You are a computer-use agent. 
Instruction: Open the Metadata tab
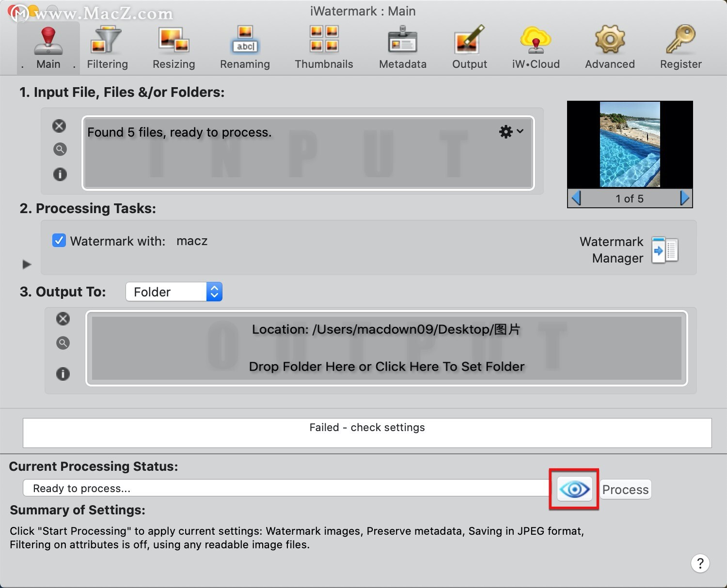[x=402, y=48]
